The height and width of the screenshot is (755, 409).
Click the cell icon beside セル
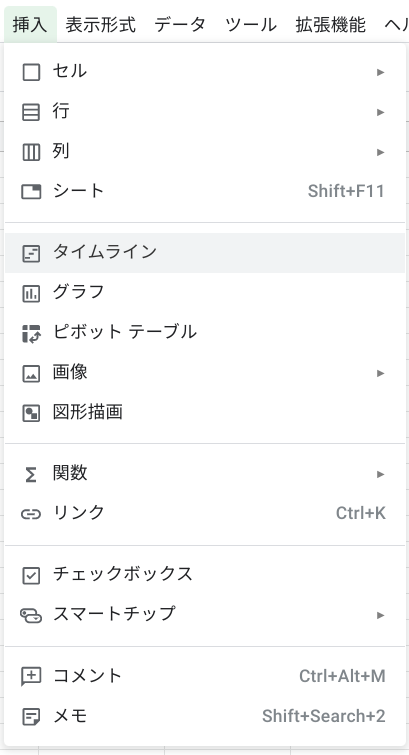[x=31, y=72]
